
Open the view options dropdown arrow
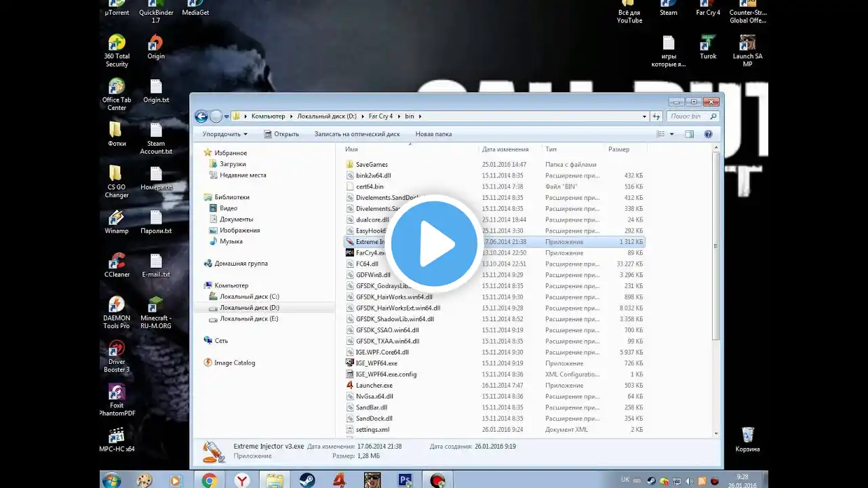click(x=672, y=134)
